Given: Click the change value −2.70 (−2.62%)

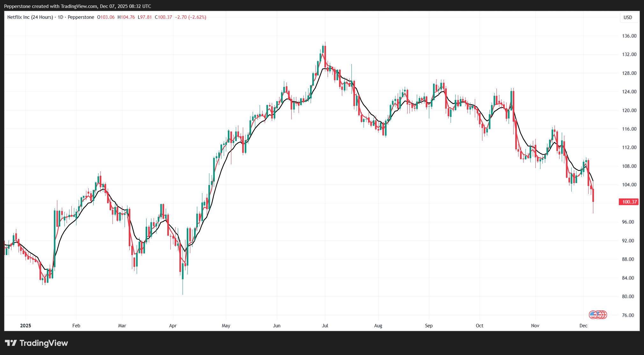Looking at the screenshot, I should 190,17.
